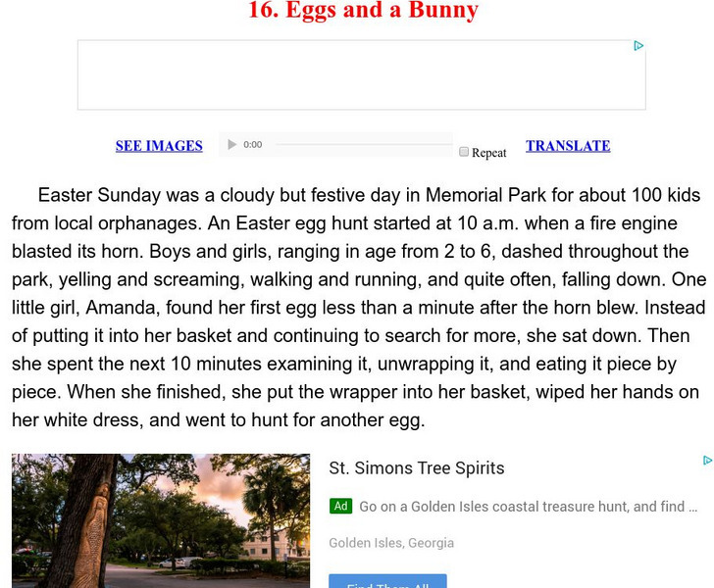Viewport: 714px width, 588px height.
Task: Click the empty top banner ad area
Action: pos(361,75)
